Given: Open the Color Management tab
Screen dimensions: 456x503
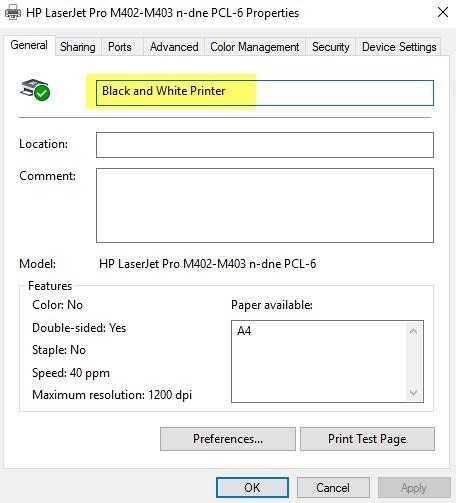Looking at the screenshot, I should [x=255, y=47].
